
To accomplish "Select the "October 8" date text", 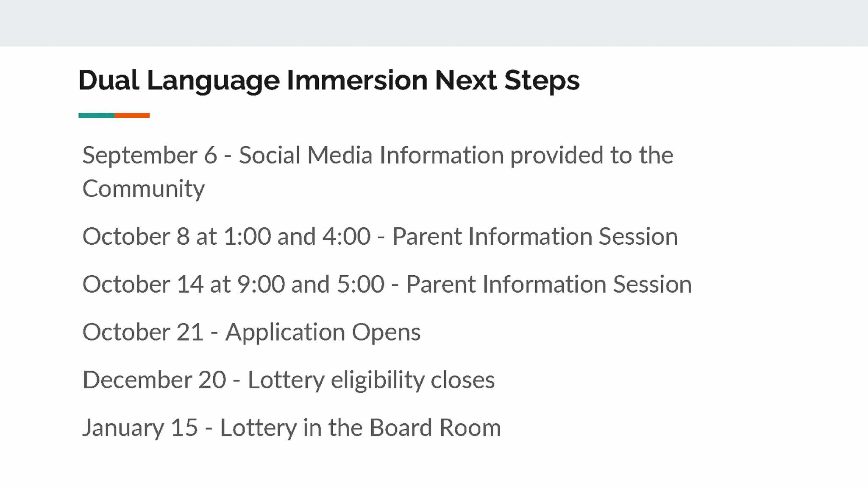I will point(136,236).
